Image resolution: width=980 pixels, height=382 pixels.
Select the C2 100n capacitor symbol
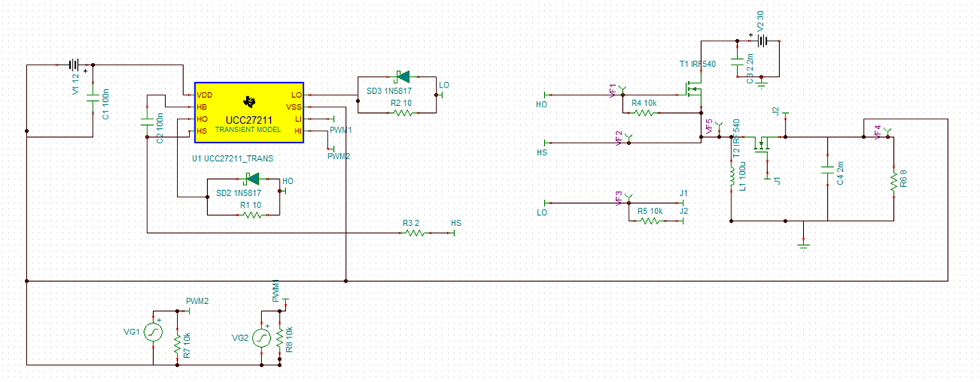point(147,122)
